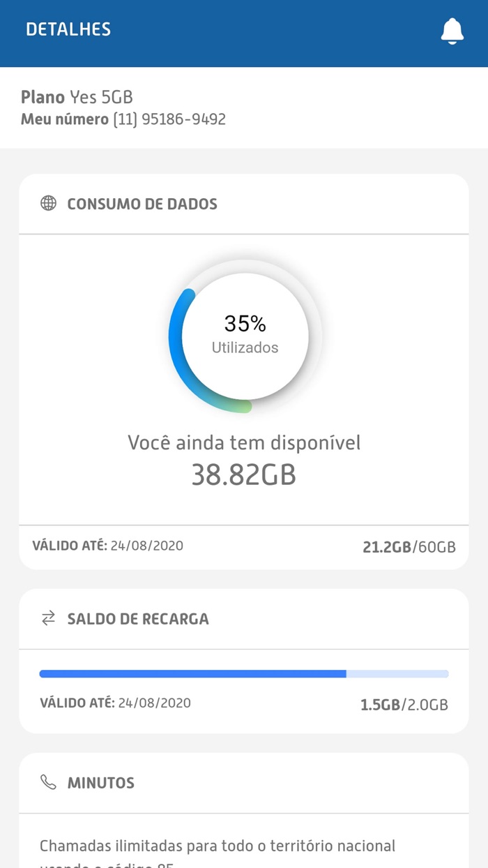Image resolution: width=488 pixels, height=868 pixels.
Task: Click the phone icon next to Minutos
Action: coord(47,783)
